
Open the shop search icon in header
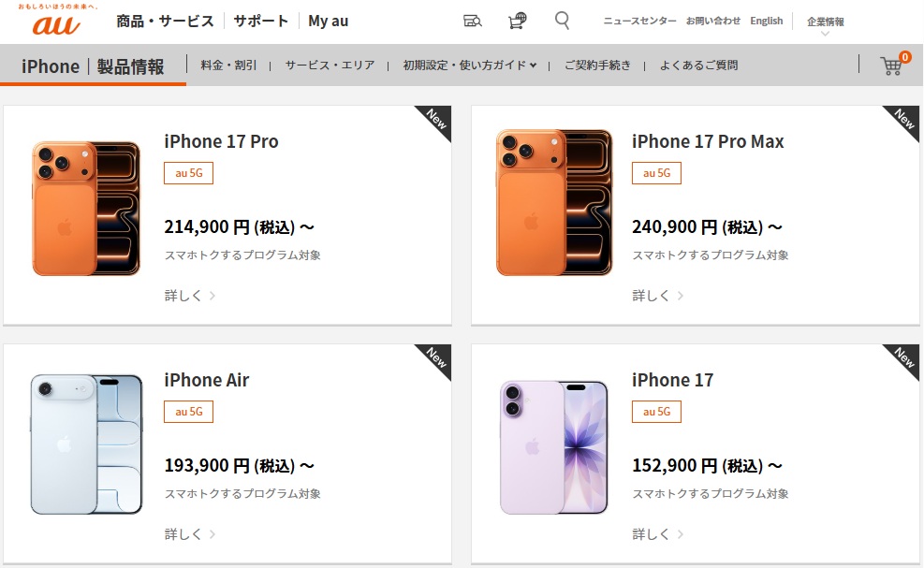click(472, 22)
